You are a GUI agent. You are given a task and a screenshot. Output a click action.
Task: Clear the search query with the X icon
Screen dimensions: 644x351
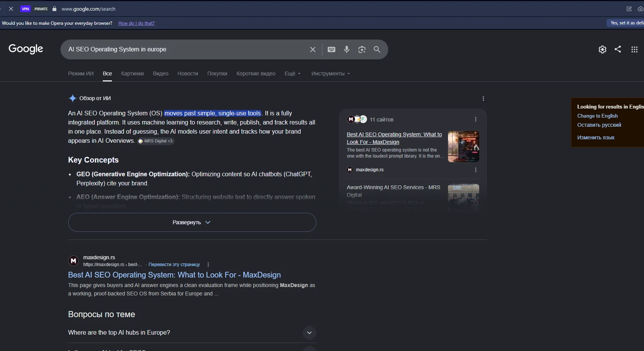click(x=313, y=49)
